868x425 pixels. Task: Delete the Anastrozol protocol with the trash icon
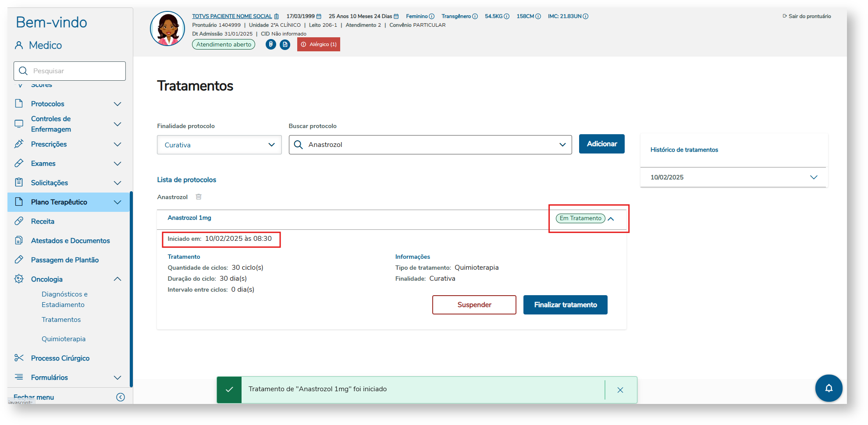point(199,197)
